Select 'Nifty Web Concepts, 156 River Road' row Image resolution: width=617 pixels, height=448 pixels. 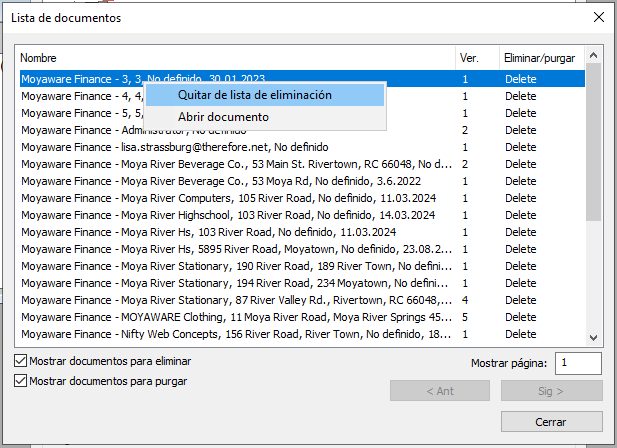pyautogui.click(x=302, y=334)
